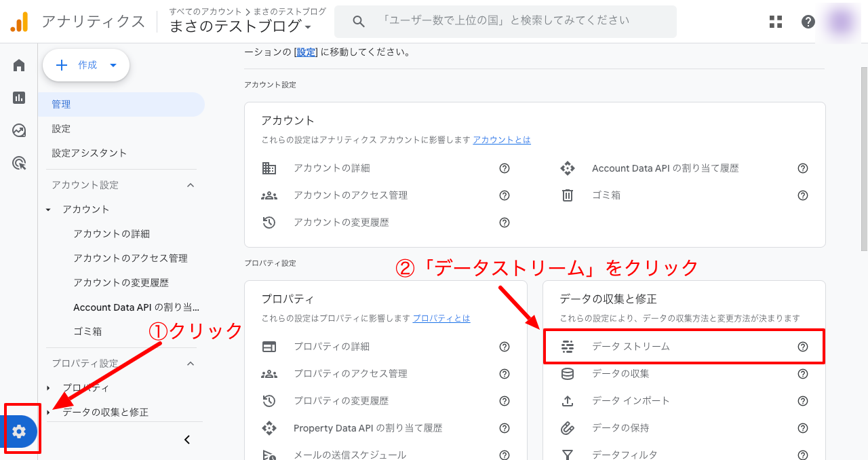Open the Google Analytics logo home
868x460 pixels.
(x=19, y=22)
